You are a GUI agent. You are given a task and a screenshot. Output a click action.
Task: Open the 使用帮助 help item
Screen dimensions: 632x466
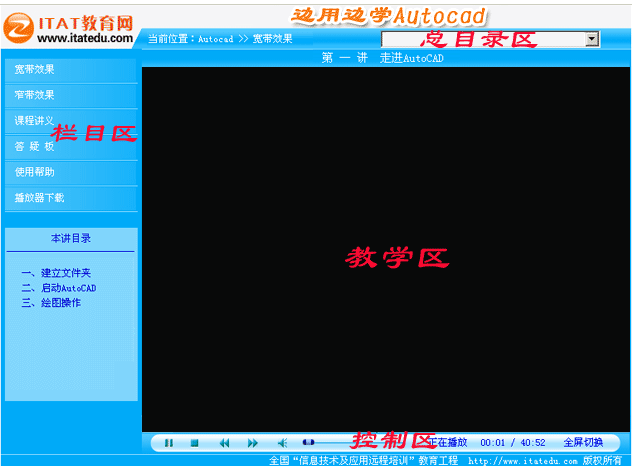[x=71, y=172]
